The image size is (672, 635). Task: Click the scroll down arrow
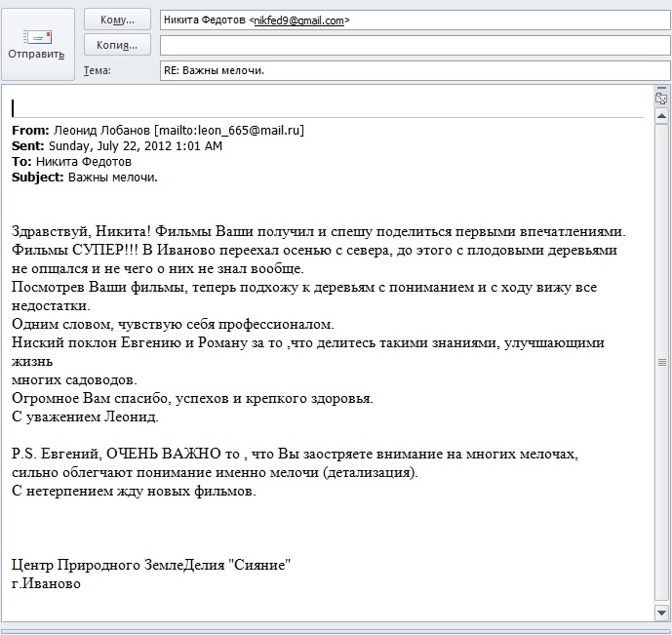pos(661,613)
